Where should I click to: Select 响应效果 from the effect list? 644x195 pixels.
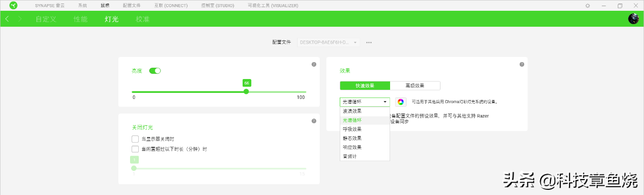coord(364,147)
